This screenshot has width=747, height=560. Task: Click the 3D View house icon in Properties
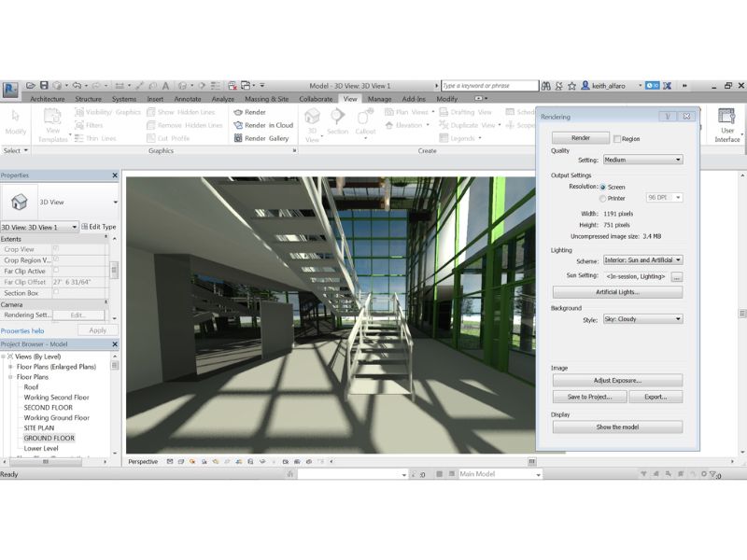pos(19,202)
